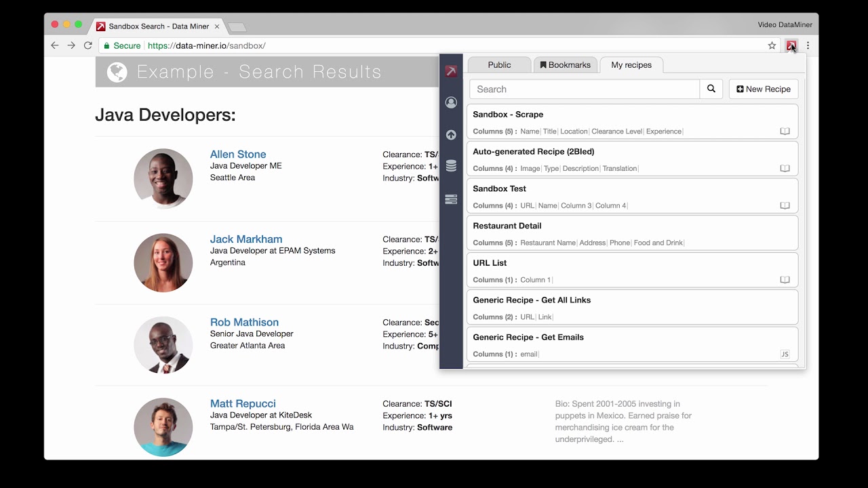Go forward with browser forward arrow
Screen dimensions: 868x488
tap(71, 45)
